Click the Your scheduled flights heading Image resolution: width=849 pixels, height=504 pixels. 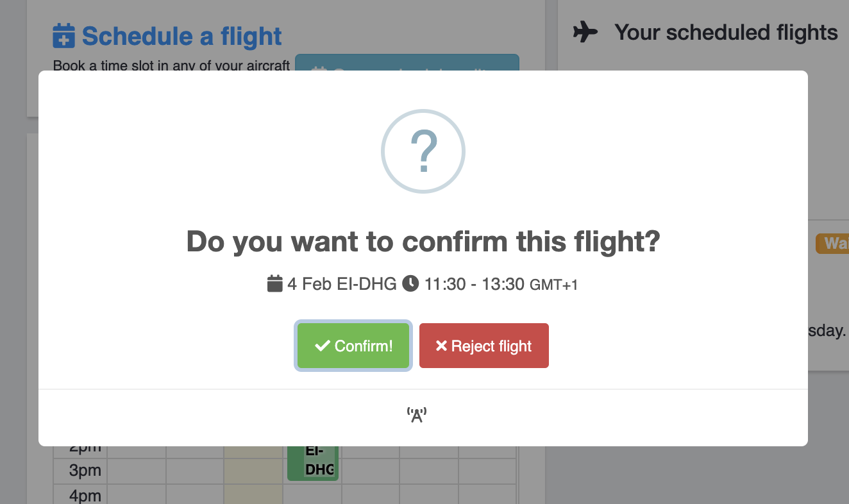[726, 32]
